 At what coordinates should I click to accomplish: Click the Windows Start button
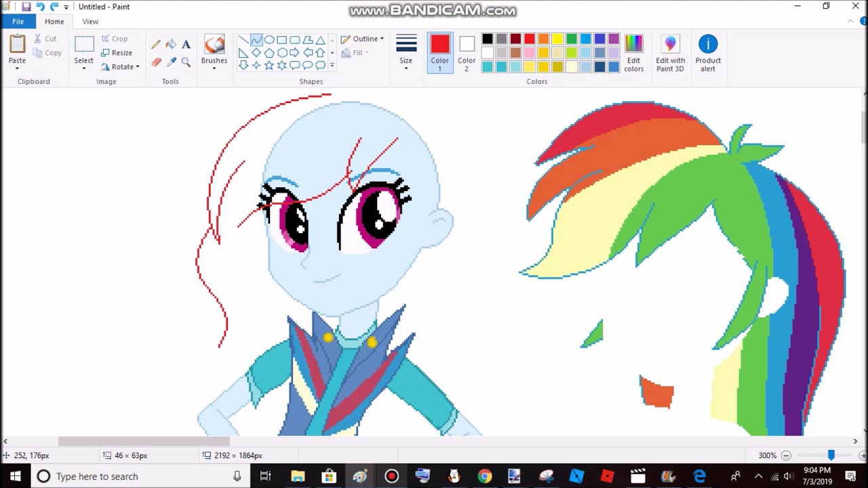click(16, 476)
